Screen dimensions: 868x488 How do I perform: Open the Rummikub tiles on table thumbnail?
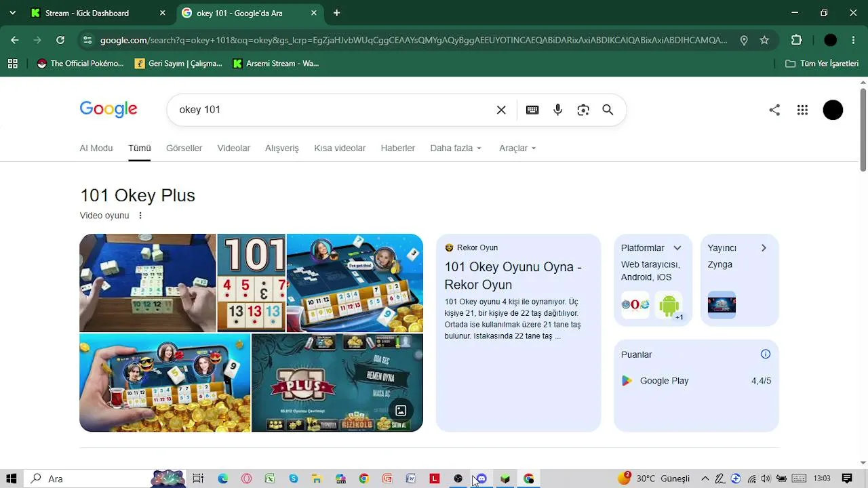tap(148, 283)
